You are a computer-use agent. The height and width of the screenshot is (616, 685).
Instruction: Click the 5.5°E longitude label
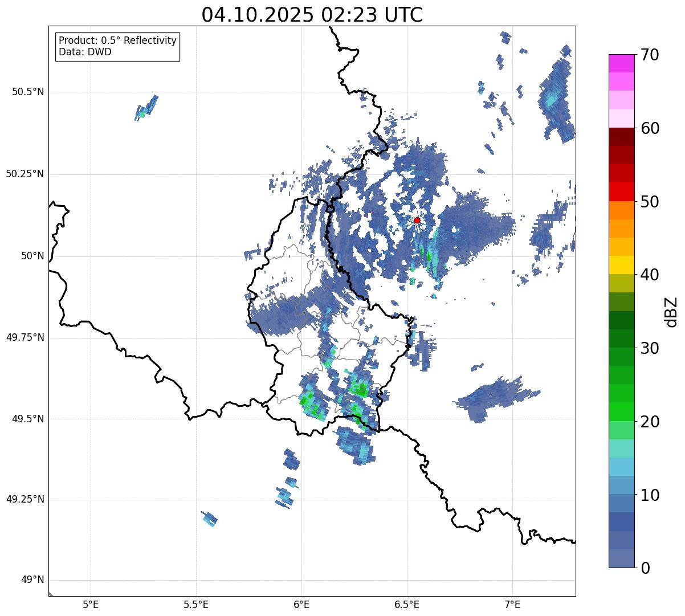196,605
